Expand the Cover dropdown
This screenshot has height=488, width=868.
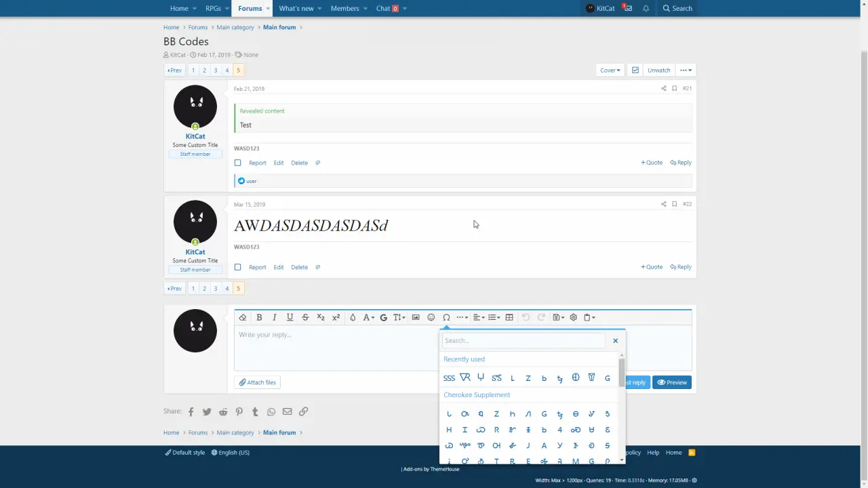[610, 70]
